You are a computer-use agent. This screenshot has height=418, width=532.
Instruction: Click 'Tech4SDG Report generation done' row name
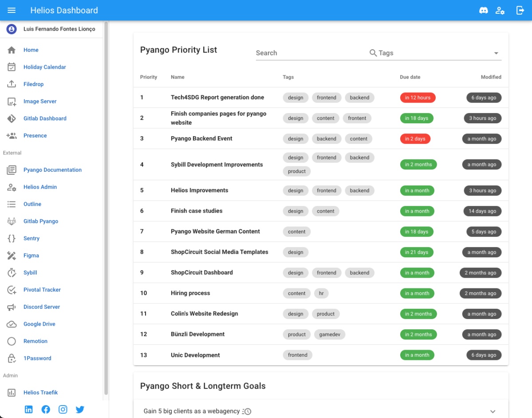point(217,97)
